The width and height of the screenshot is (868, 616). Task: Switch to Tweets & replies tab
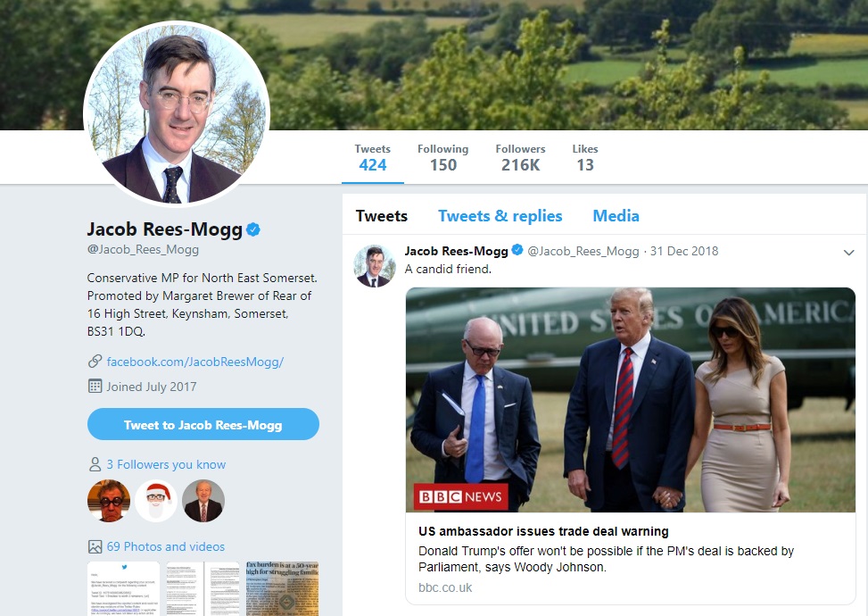click(x=500, y=216)
